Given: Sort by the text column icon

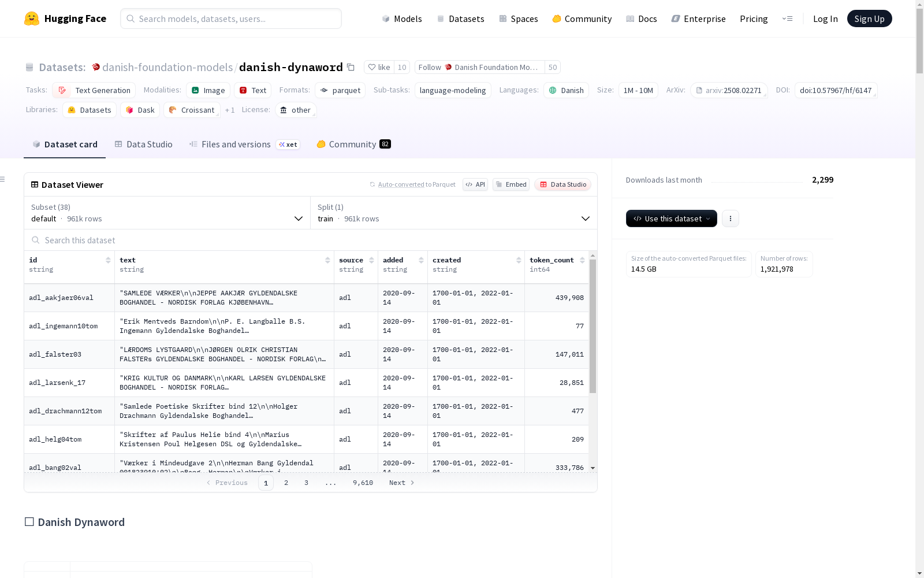Looking at the screenshot, I should pos(327,260).
